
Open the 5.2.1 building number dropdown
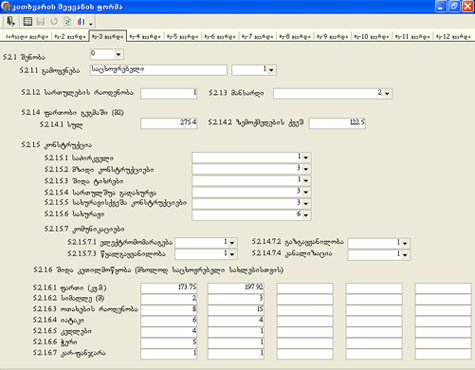pos(118,54)
